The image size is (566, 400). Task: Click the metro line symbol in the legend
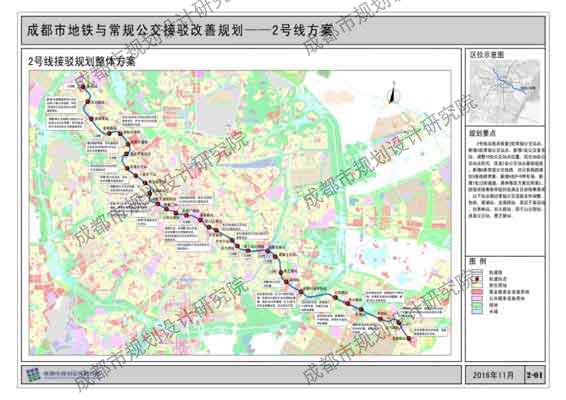tap(477, 272)
